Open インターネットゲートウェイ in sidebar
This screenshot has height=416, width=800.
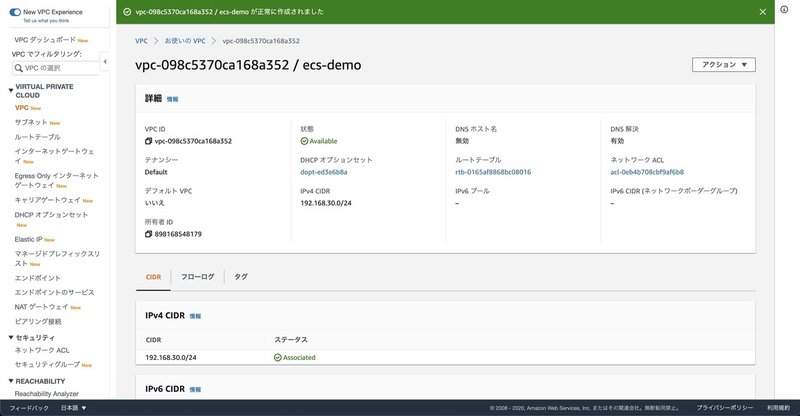coord(54,156)
